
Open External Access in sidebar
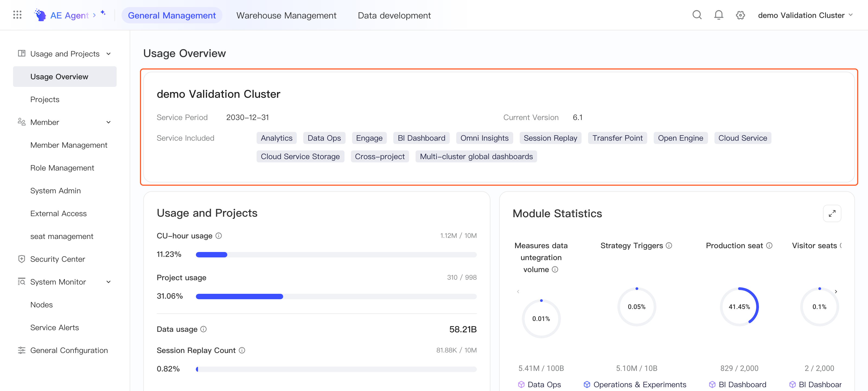pyautogui.click(x=58, y=213)
